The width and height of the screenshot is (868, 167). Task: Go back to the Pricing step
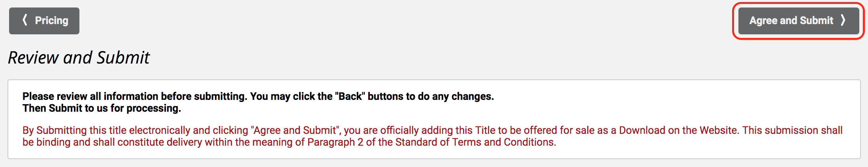(x=44, y=21)
